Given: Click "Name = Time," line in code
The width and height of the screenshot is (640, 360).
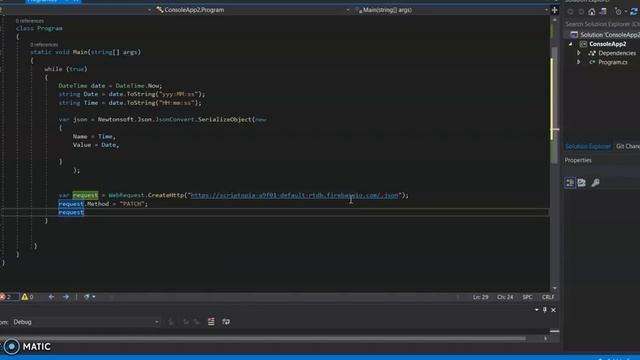Looking at the screenshot, I should click(x=94, y=136).
